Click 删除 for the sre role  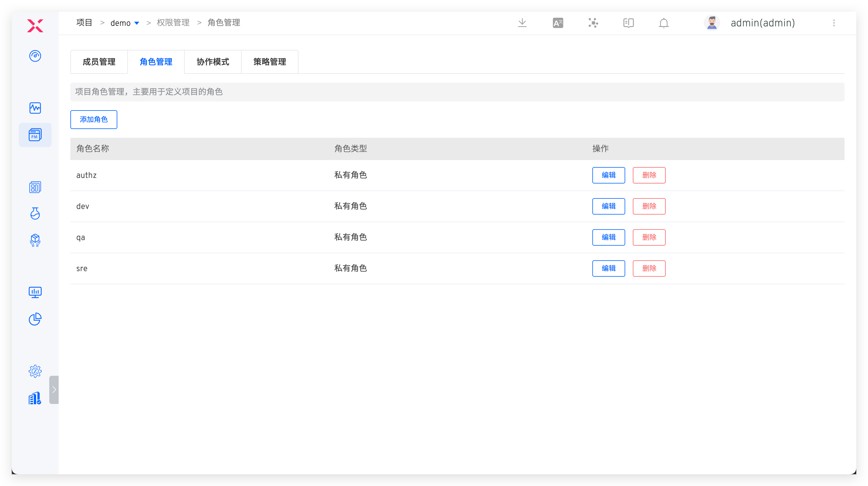click(x=649, y=269)
